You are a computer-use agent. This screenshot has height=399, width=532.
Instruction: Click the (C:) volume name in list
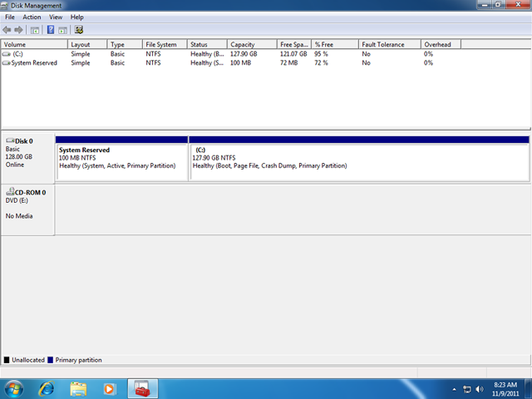17,54
